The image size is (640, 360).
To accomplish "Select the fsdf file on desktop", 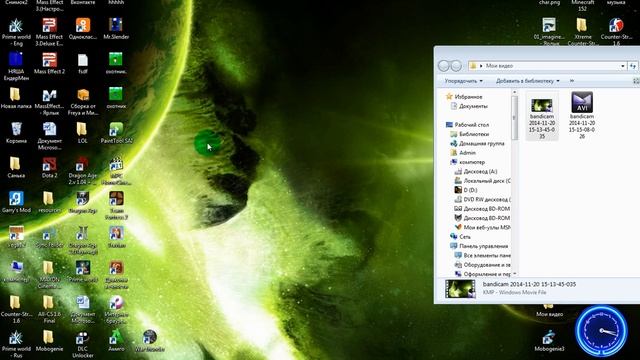I will point(83,63).
